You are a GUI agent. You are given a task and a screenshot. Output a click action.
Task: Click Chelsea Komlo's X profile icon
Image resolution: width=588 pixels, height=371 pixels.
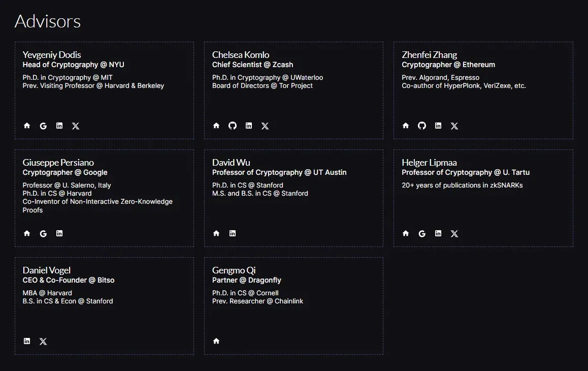point(265,126)
